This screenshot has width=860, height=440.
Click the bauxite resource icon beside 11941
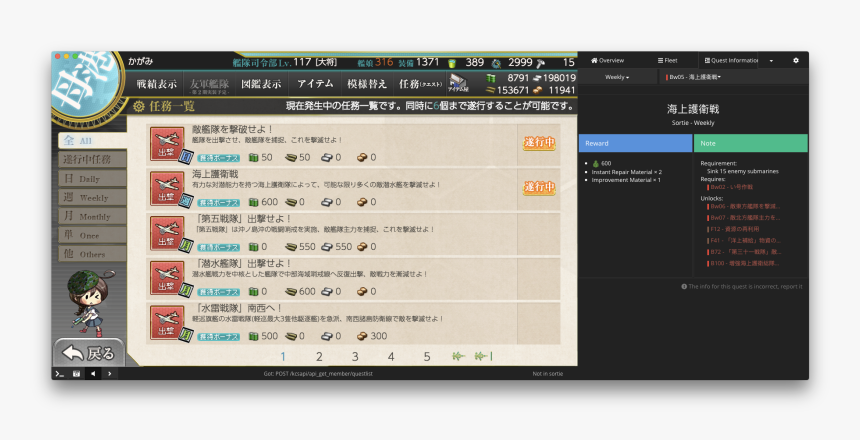pyautogui.click(x=538, y=90)
